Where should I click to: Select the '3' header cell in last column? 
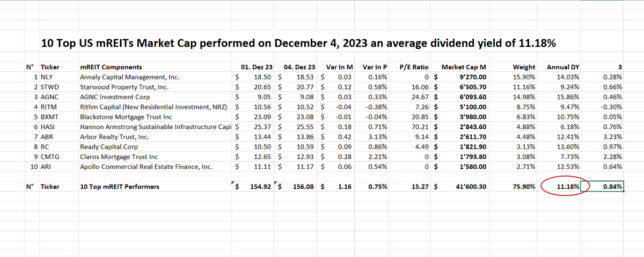(620, 67)
